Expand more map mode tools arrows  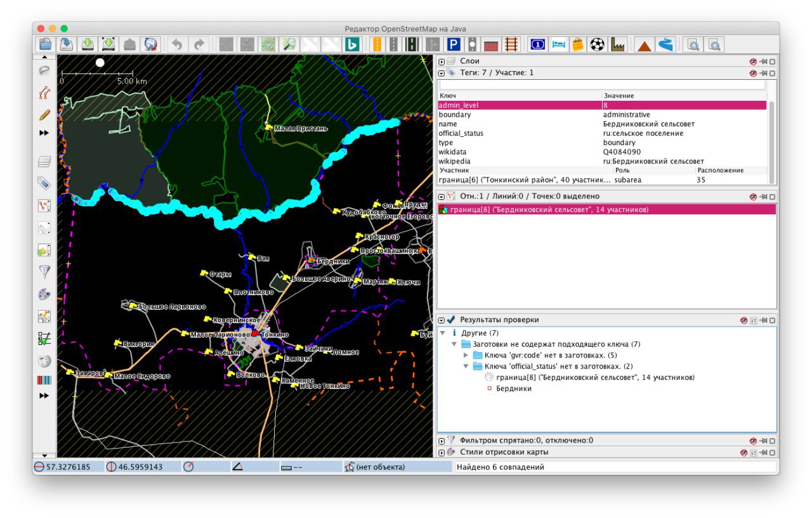[44, 133]
